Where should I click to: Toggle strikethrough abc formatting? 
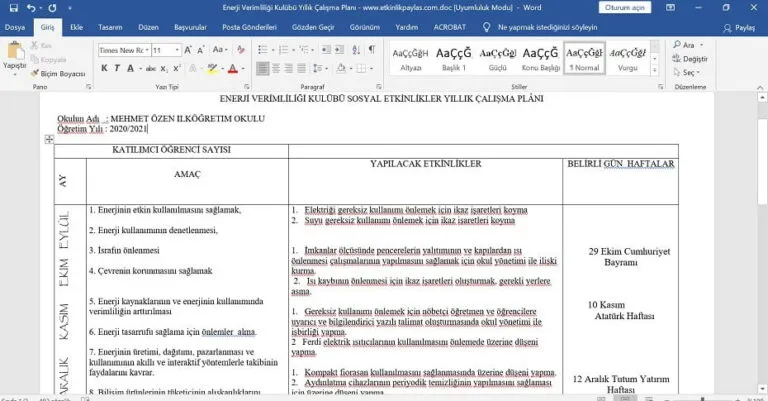pos(151,69)
